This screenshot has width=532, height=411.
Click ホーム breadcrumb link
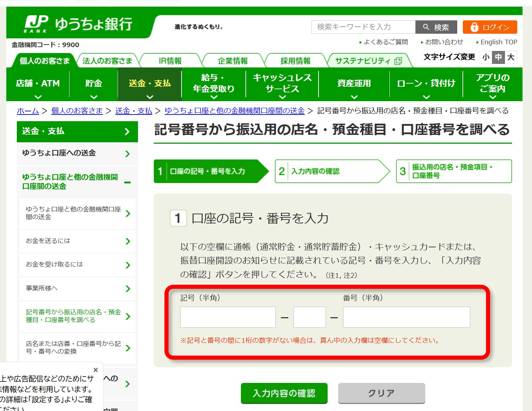[x=28, y=111]
